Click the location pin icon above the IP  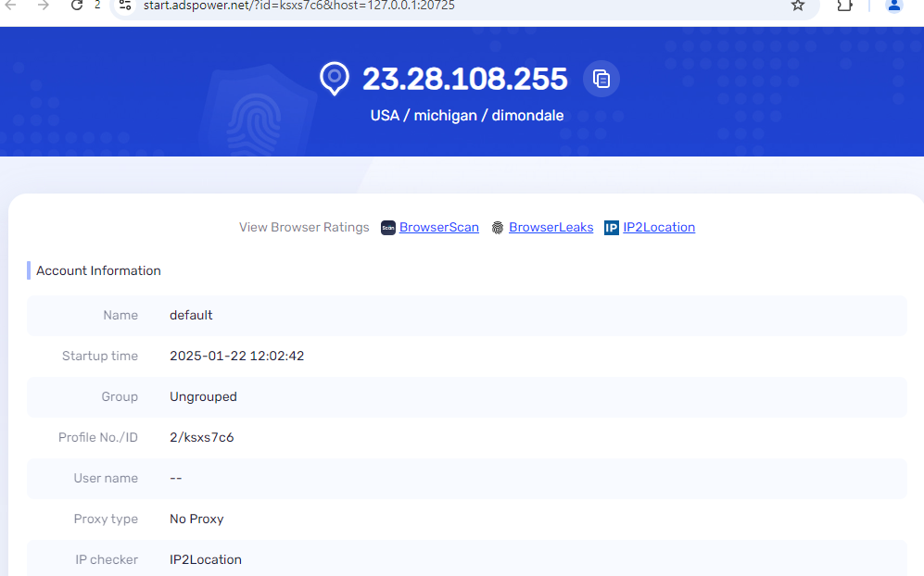coord(334,79)
